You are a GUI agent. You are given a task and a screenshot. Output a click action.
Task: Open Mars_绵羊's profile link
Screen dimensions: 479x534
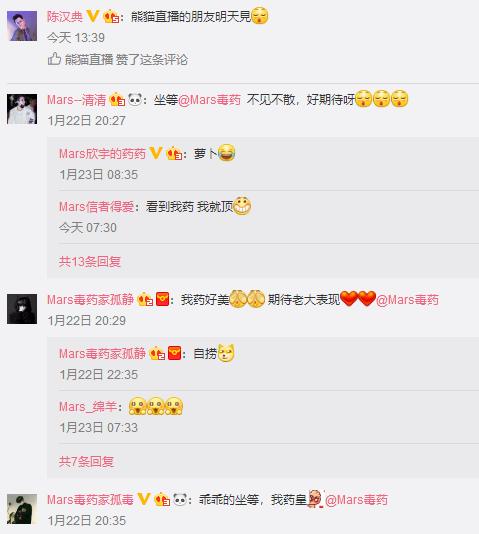(88, 407)
